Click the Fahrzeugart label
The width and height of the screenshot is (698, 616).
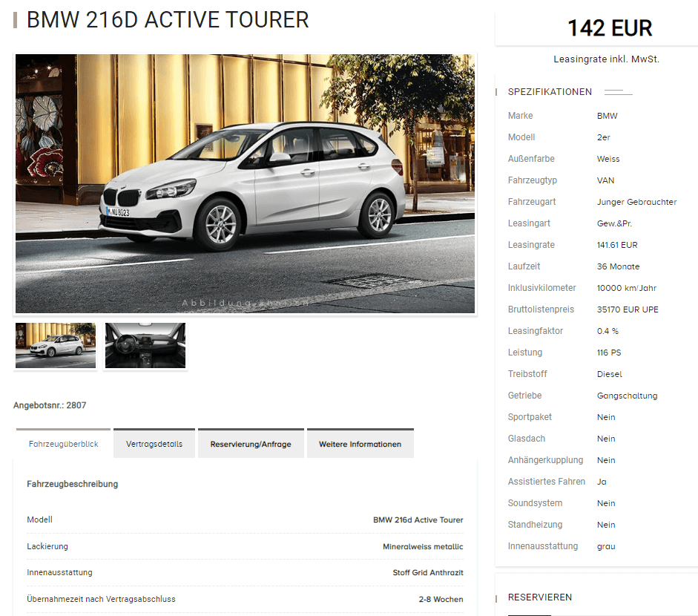(532, 202)
